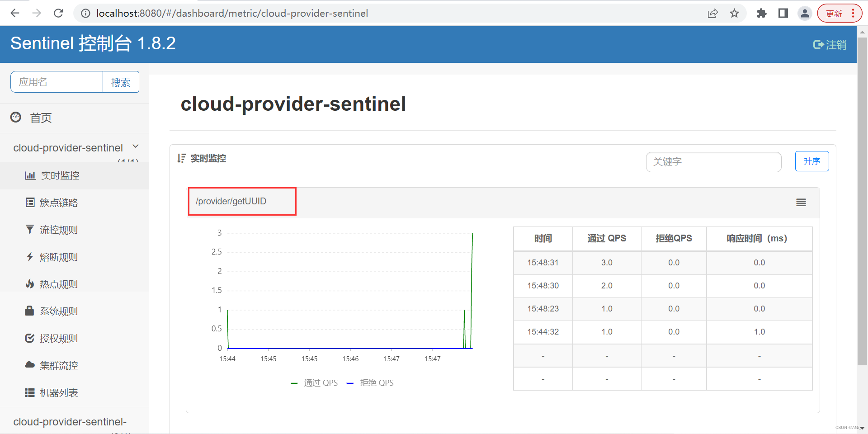Screen dimensions: 868x434
Task: Click the share page icon
Action: (x=712, y=14)
